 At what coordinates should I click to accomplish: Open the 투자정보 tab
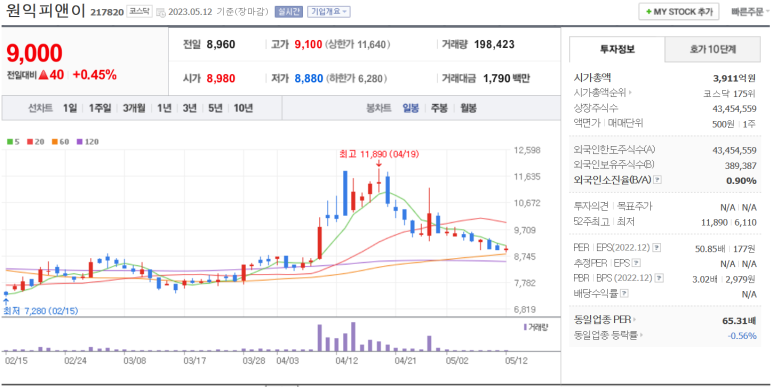[x=617, y=49]
